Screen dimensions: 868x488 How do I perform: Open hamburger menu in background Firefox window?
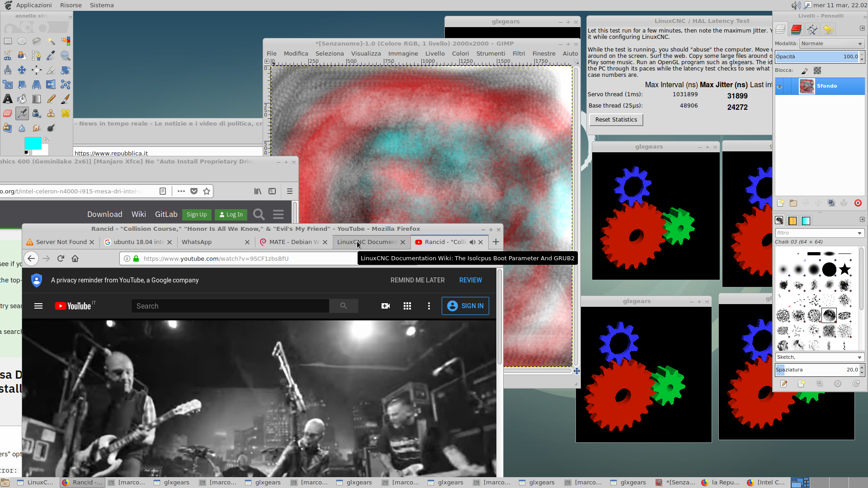290,191
